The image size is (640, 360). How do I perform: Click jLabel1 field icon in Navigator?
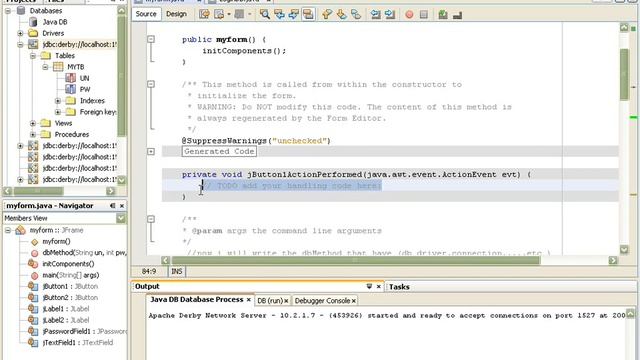(x=33, y=309)
